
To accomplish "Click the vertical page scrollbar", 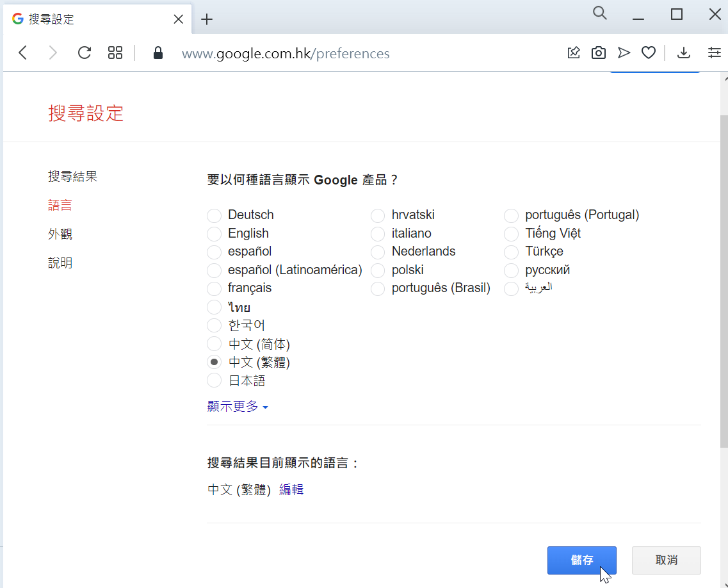I will coord(724,281).
